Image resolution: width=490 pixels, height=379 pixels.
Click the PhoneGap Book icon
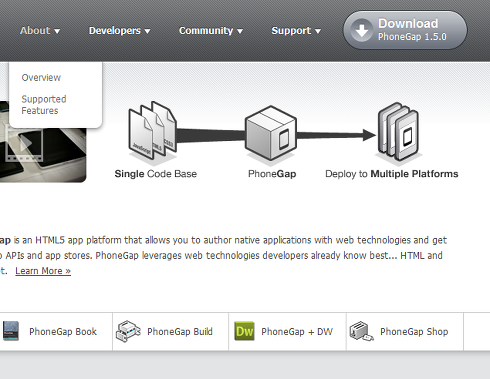pyautogui.click(x=11, y=331)
